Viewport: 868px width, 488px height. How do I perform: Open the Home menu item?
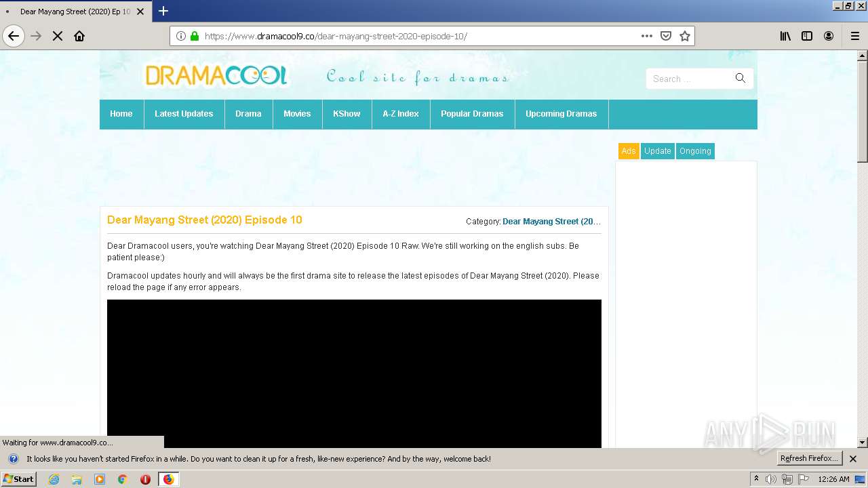[121, 114]
